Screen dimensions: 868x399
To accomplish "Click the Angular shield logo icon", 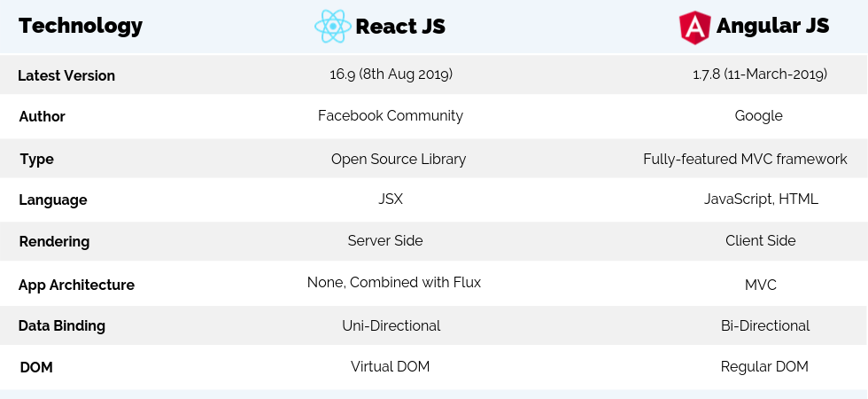I will (694, 27).
